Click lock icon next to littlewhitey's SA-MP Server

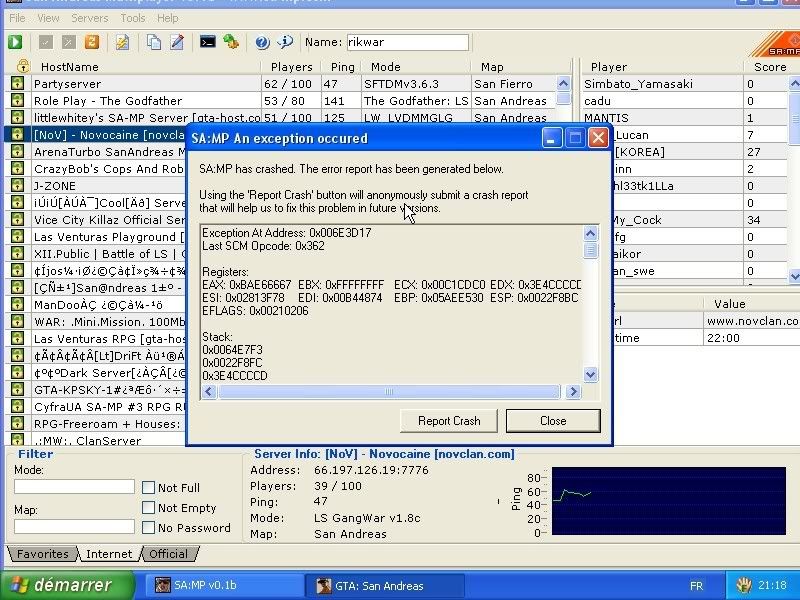(17, 117)
